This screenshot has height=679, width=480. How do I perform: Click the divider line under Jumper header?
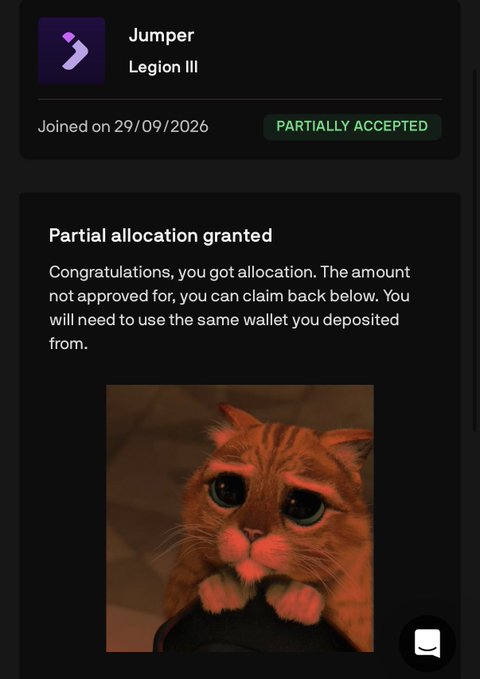[x=240, y=99]
